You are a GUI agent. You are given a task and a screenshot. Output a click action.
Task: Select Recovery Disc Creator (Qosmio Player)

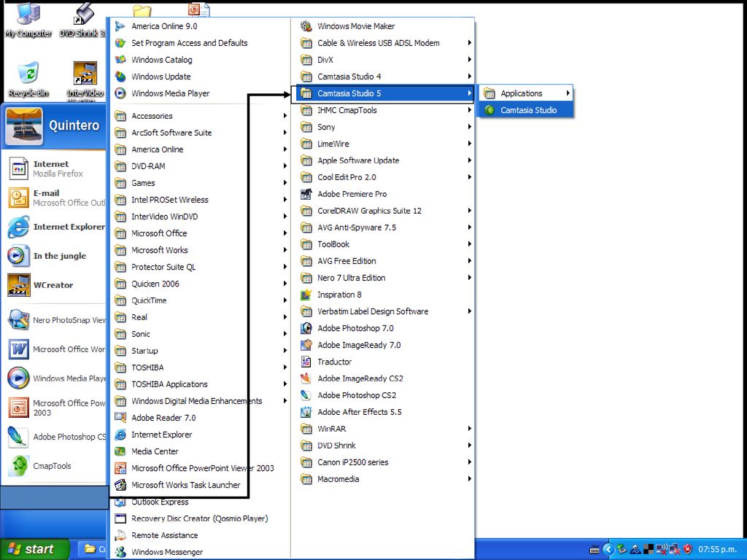coord(201,518)
